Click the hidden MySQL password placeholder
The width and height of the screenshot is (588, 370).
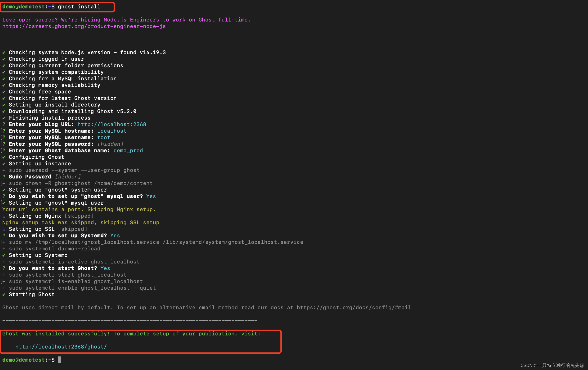[110, 144]
